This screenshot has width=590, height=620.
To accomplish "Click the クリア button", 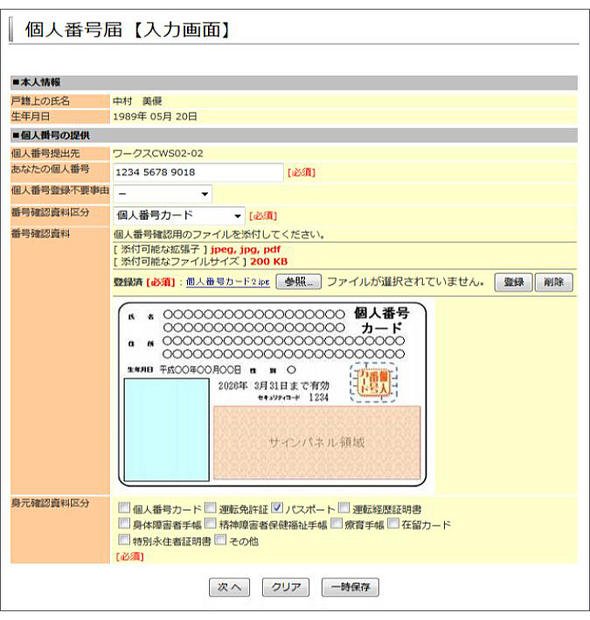I will point(286,587).
